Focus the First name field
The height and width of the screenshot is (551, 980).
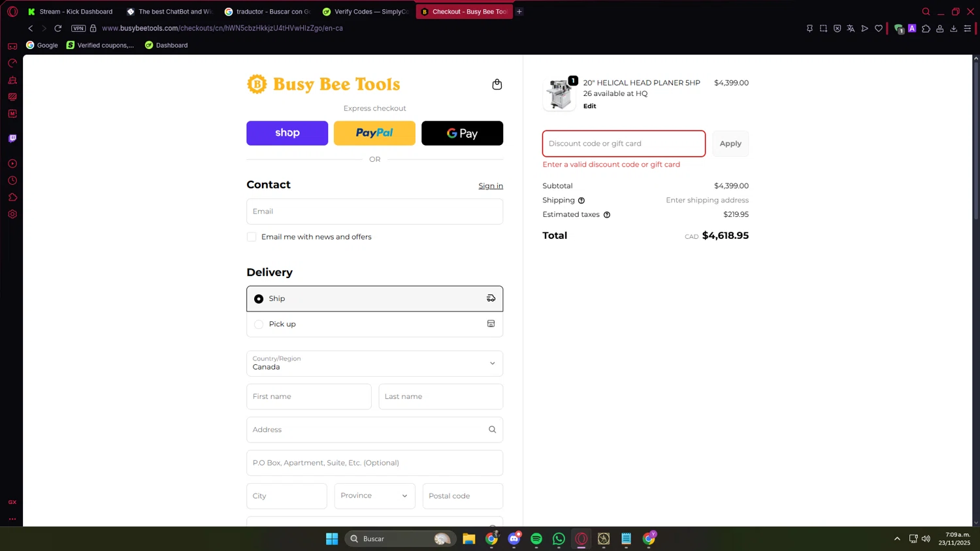pyautogui.click(x=309, y=396)
